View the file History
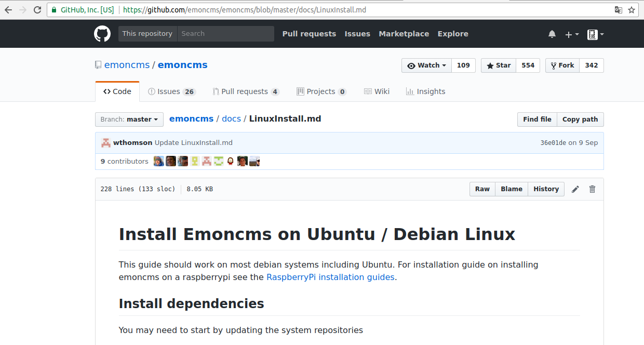The width and height of the screenshot is (644, 345). [x=546, y=189]
